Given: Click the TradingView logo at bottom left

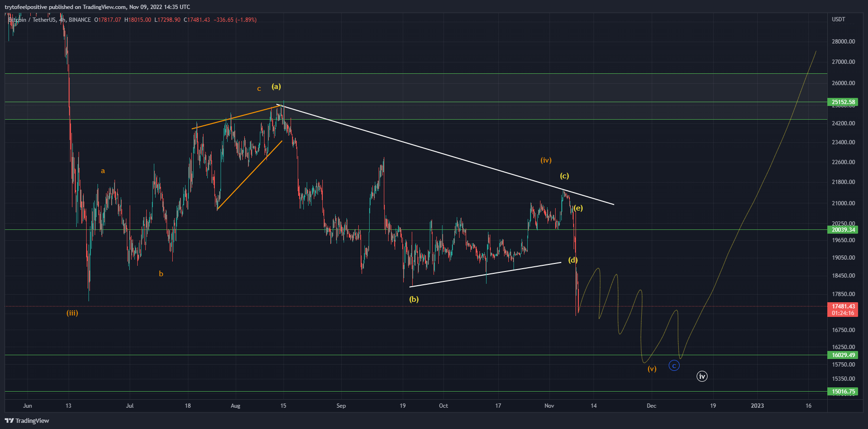Looking at the screenshot, I should [27, 420].
